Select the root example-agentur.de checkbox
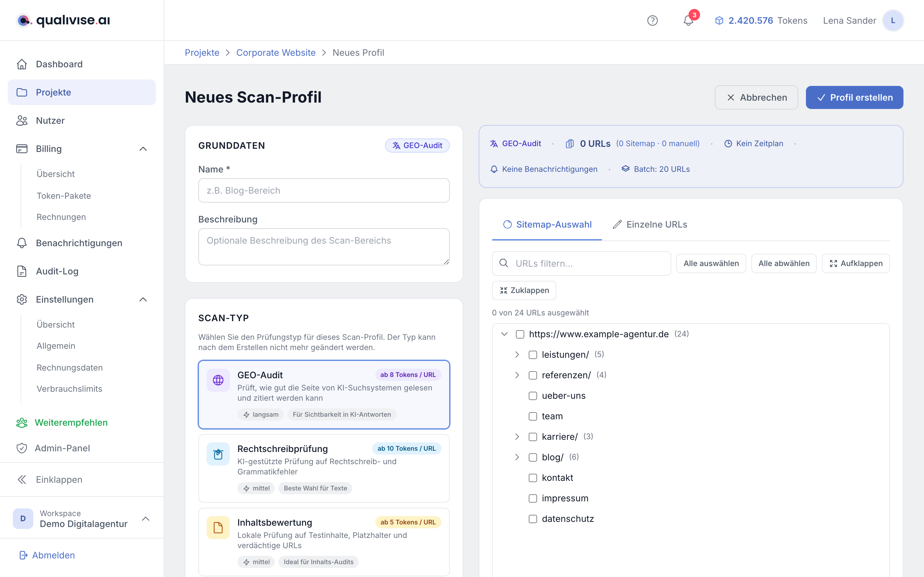924x577 pixels. 520,334
